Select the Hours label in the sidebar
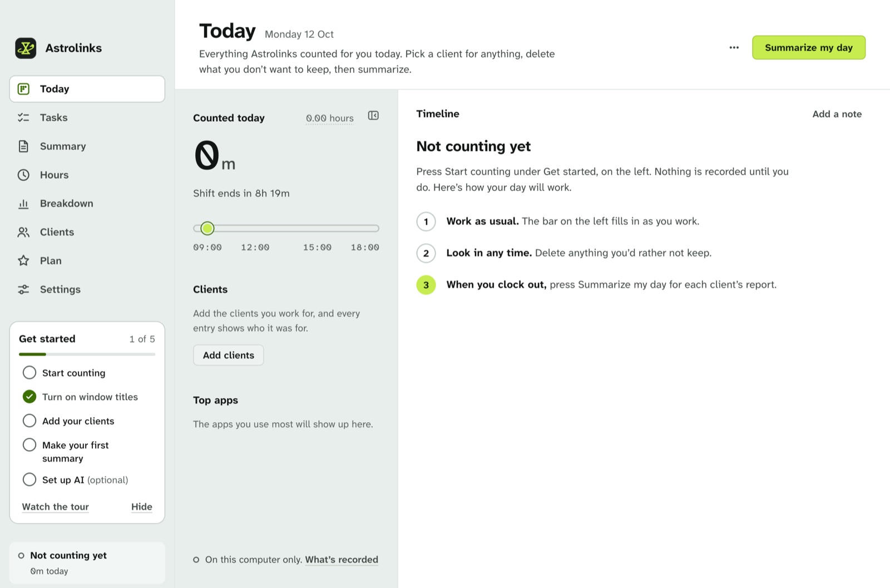Image resolution: width=890 pixels, height=588 pixels. [54, 175]
